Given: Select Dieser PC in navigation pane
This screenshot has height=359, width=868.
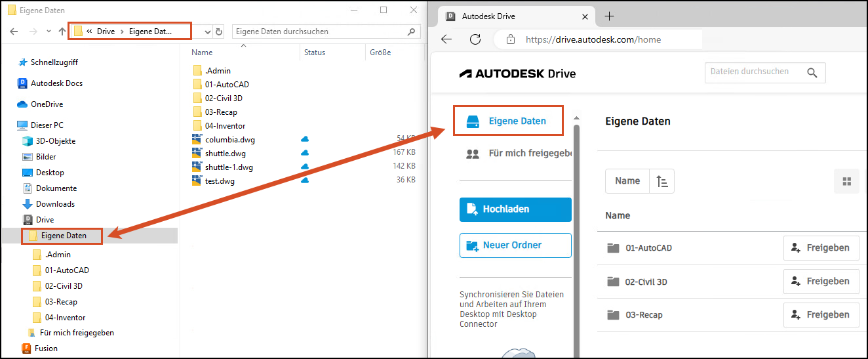Looking at the screenshot, I should click(x=40, y=125).
